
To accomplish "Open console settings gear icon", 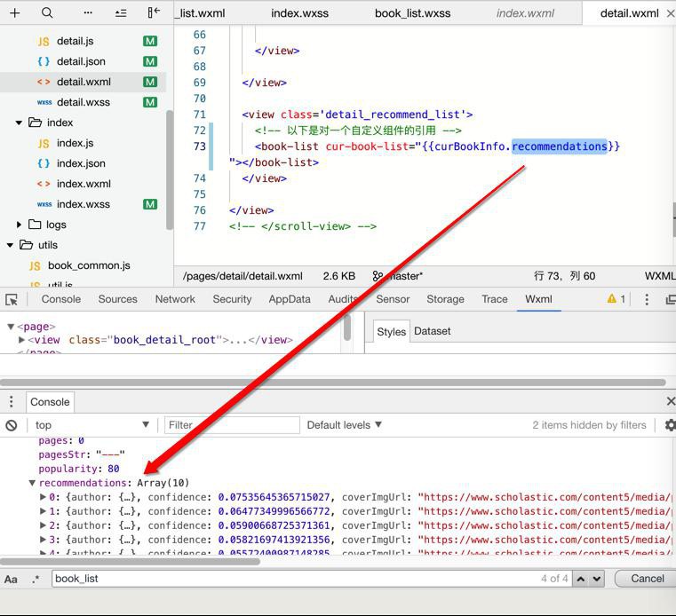I will (670, 425).
